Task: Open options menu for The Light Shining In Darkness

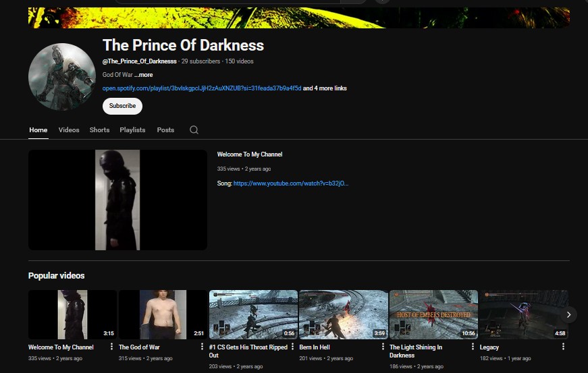Action: [x=473, y=347]
